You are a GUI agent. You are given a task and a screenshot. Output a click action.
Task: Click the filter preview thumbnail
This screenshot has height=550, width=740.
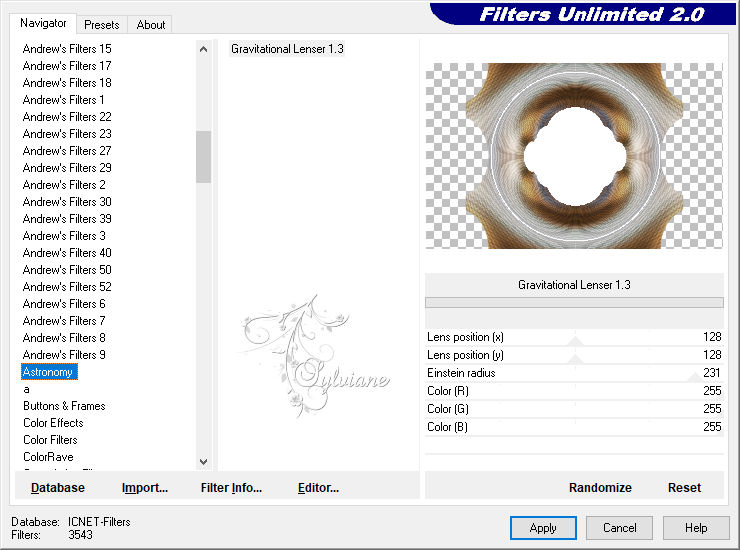coord(574,155)
